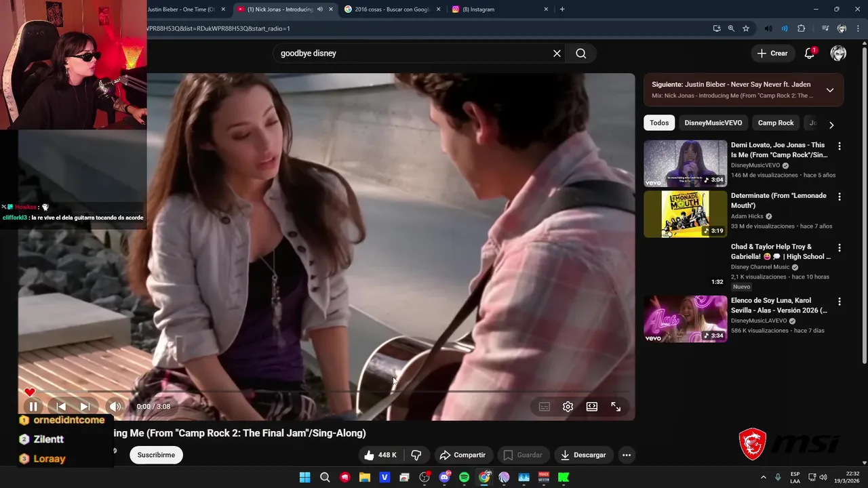The image size is (868, 488).
Task: Click the Compartir button
Action: (462, 455)
